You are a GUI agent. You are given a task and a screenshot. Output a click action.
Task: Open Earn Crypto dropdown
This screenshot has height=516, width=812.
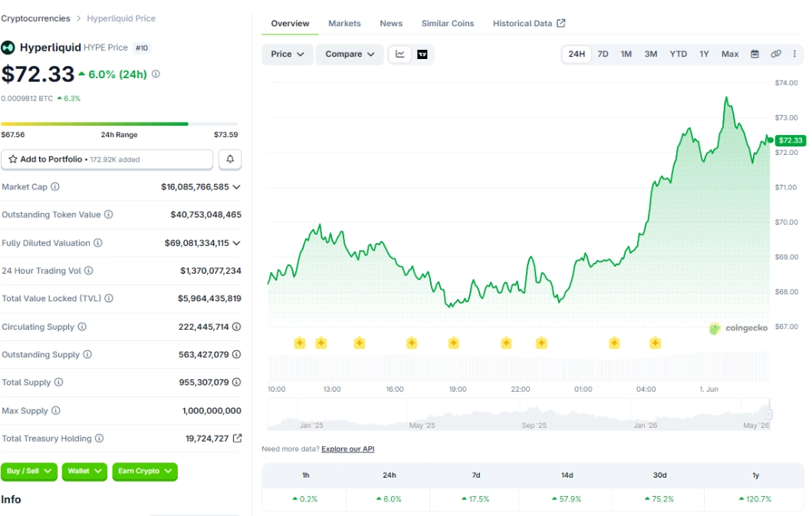point(145,472)
